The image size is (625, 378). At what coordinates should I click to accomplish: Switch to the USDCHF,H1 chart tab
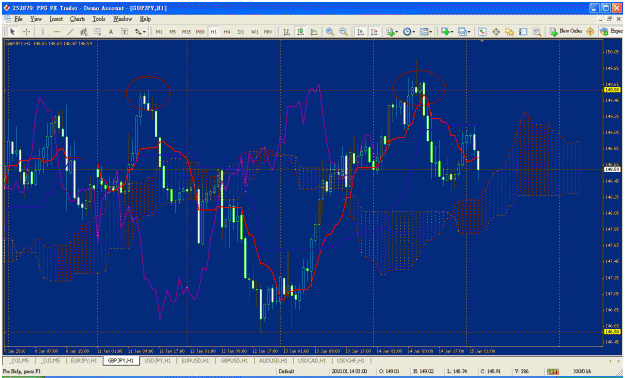click(350, 361)
